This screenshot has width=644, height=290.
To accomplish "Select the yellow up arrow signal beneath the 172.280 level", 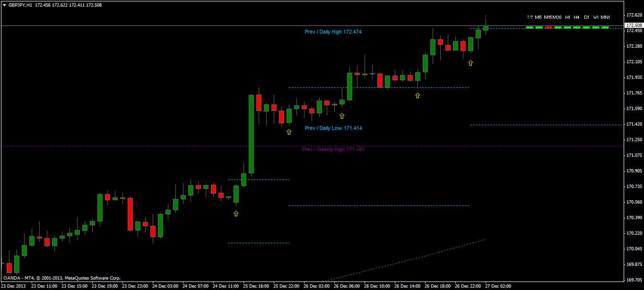I will (x=470, y=63).
